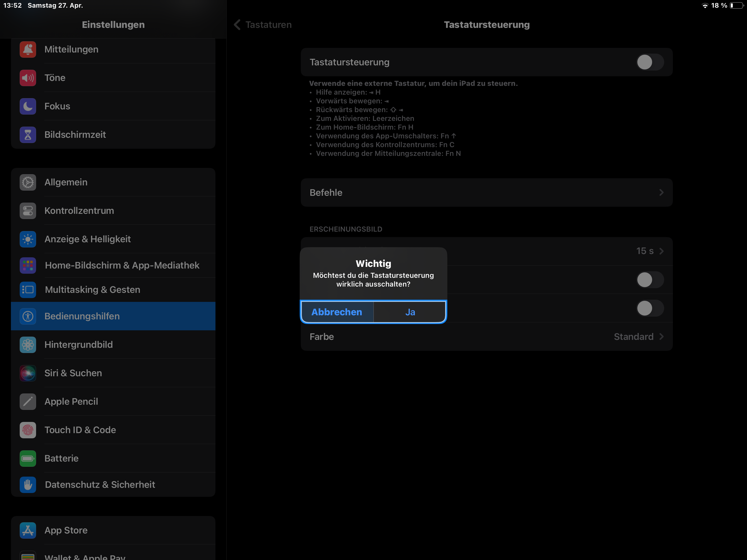747x560 pixels.
Task: Tap the Siri & Suchen icon
Action: point(28,373)
